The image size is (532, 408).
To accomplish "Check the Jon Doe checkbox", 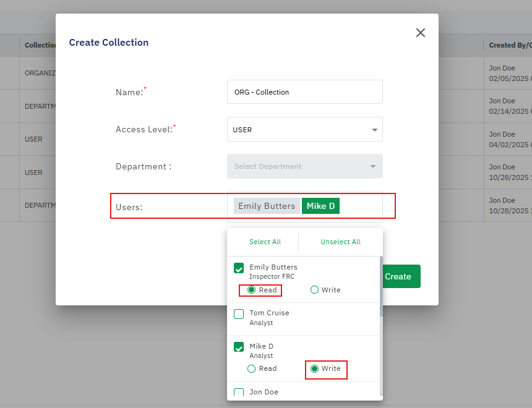I will 239,393.
